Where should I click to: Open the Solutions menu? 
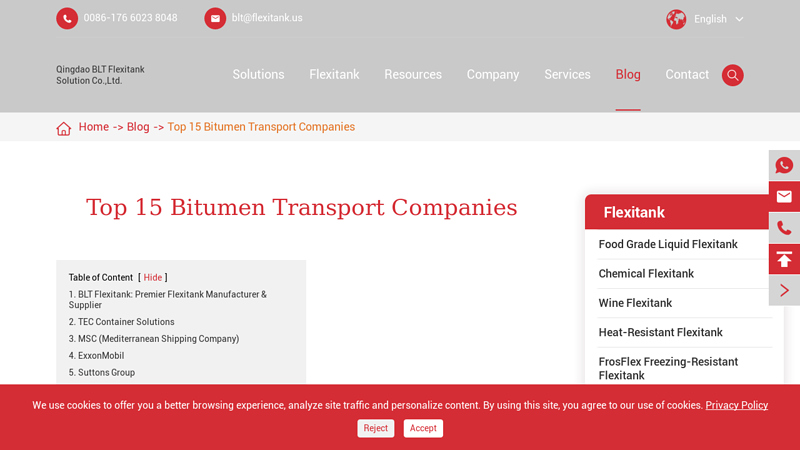point(258,74)
